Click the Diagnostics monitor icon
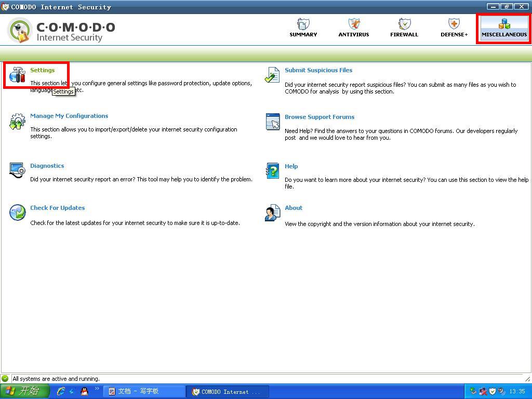Viewport: 532px width, 399px height. pos(17,170)
